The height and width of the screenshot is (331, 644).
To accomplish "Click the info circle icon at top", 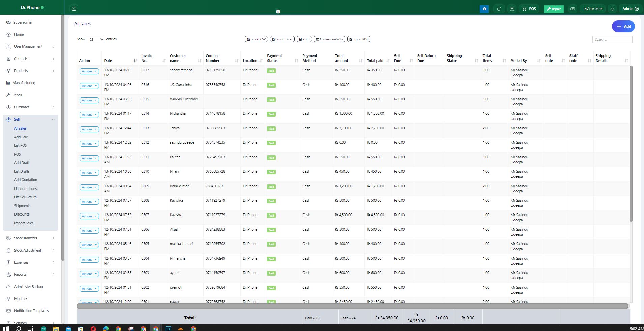I will 278,12.
